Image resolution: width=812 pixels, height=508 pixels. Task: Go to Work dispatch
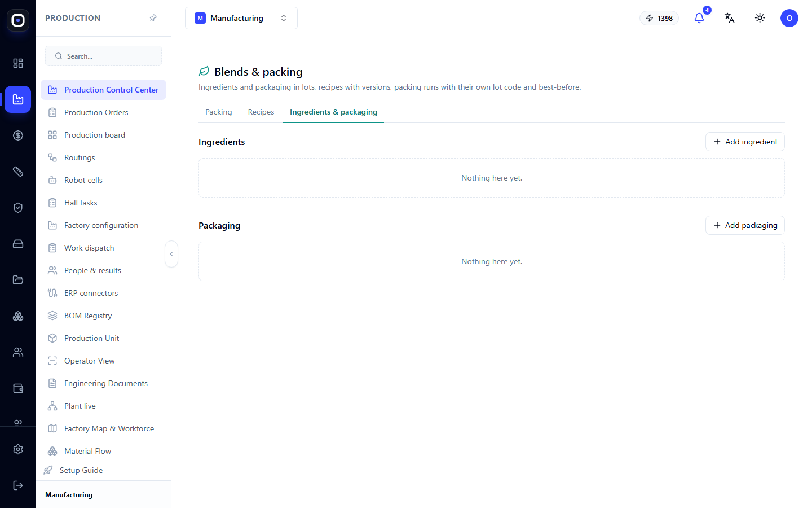pos(103,248)
